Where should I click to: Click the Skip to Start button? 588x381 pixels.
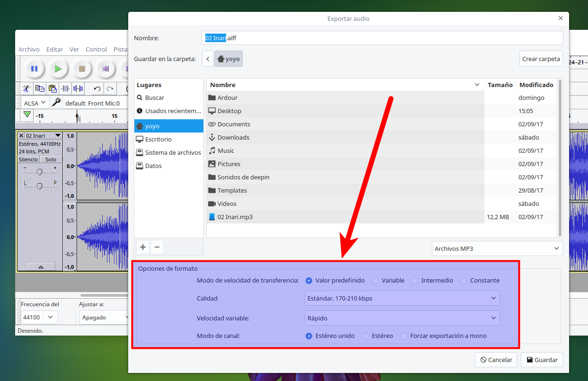105,69
